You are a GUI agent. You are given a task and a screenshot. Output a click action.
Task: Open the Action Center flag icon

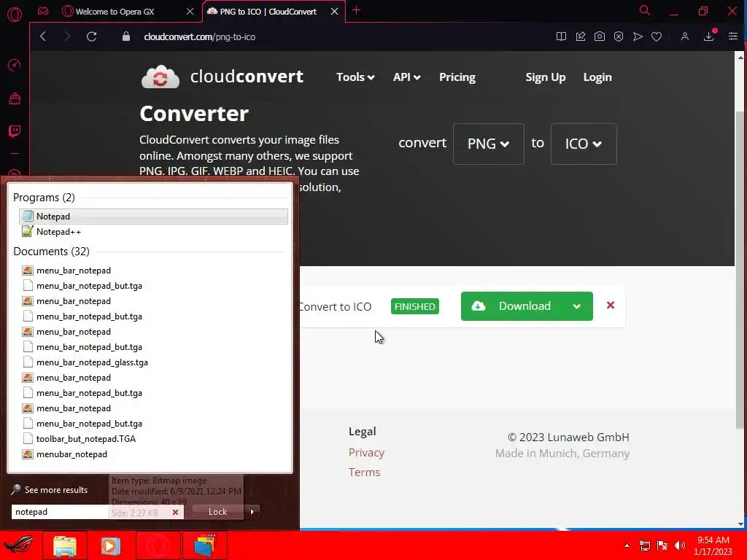(662, 545)
